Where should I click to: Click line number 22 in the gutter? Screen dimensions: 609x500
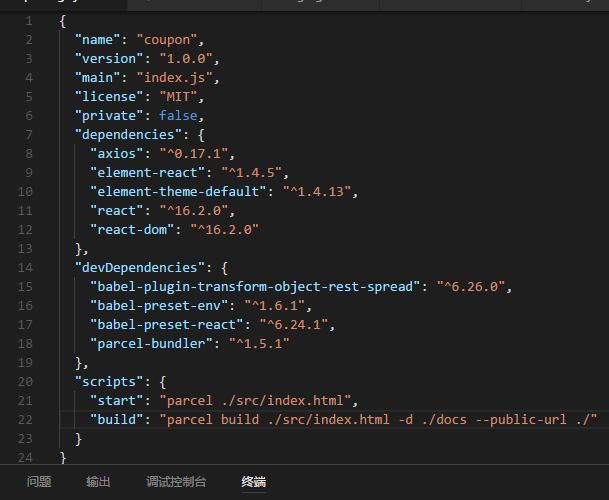(25, 420)
